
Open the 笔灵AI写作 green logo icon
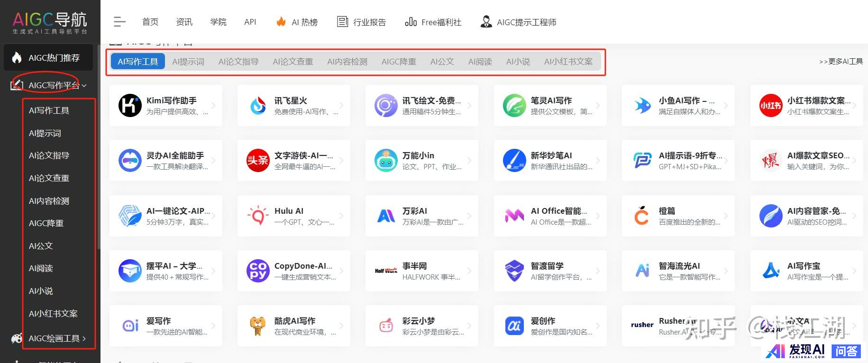514,105
